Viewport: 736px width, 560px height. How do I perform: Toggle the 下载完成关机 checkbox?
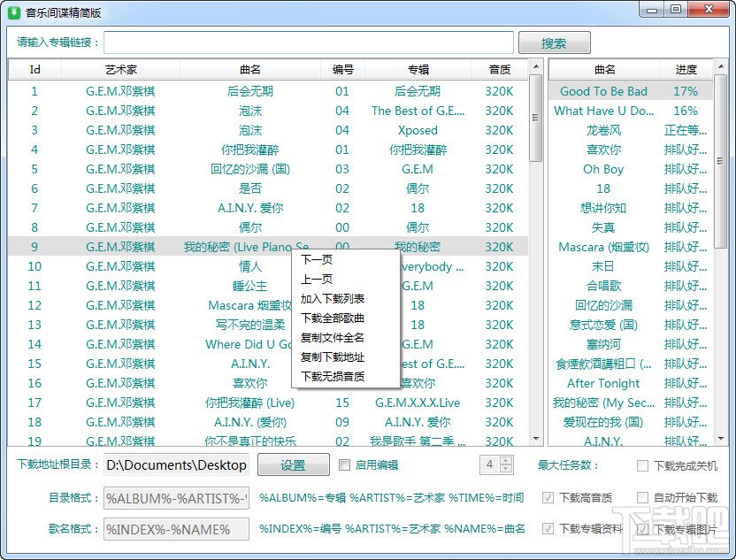pos(642,465)
